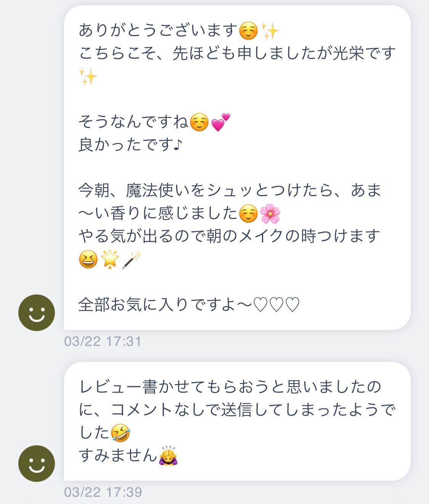Tap the avatar beside the 17:31 message
The image size is (429, 504).
point(37,312)
